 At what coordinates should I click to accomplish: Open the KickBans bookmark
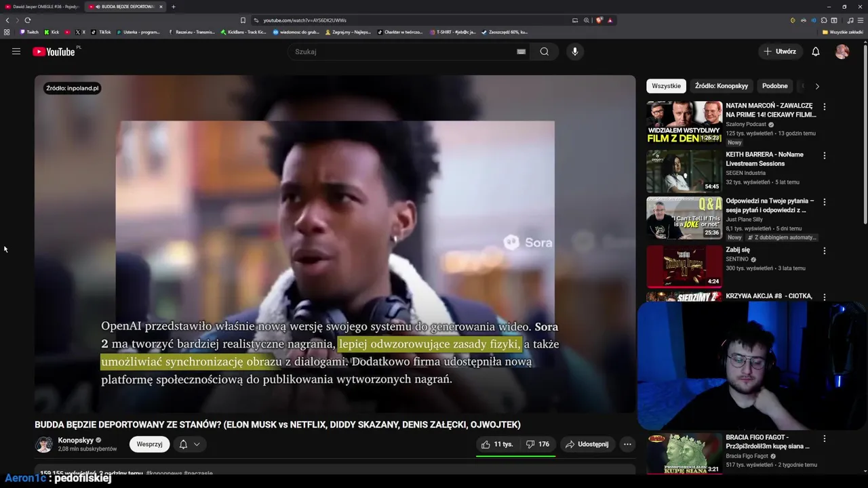(x=243, y=32)
